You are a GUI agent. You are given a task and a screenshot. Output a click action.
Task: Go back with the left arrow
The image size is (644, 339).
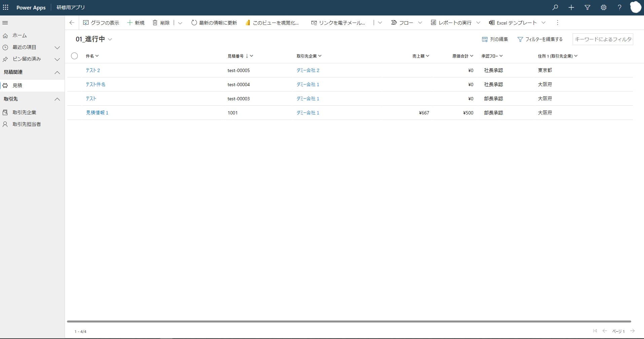[x=72, y=23]
